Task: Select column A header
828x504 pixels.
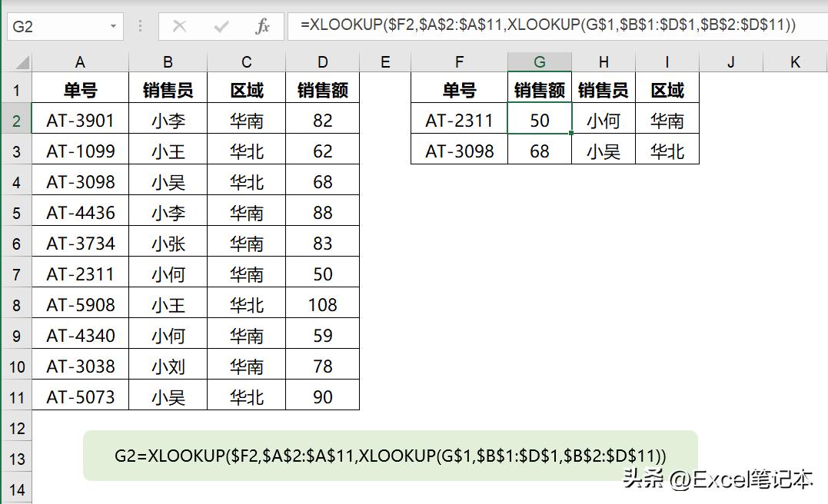Action: click(80, 60)
